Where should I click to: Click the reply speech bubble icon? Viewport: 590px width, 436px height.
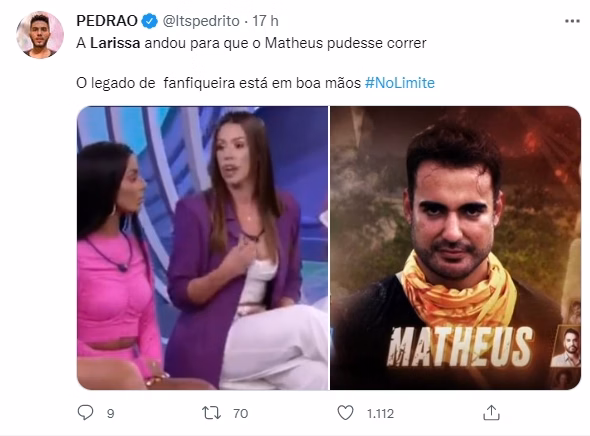(x=85, y=413)
